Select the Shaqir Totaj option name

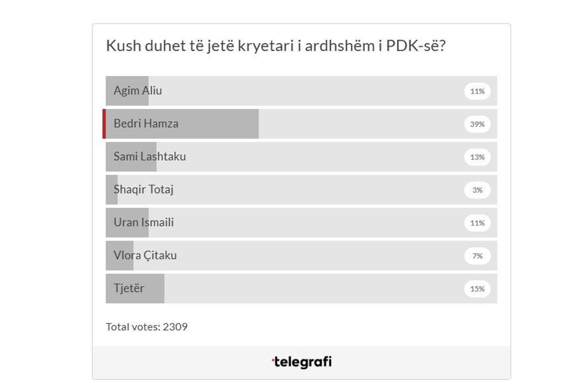click(x=143, y=190)
